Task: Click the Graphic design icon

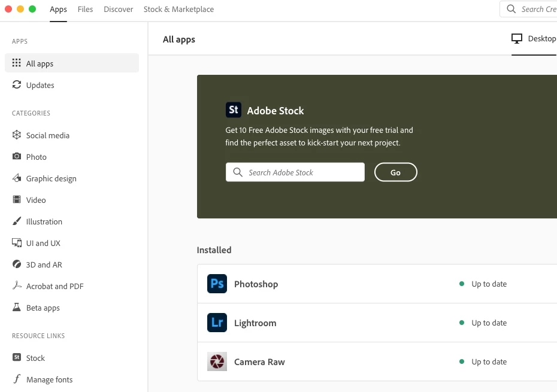Action: [x=17, y=178]
